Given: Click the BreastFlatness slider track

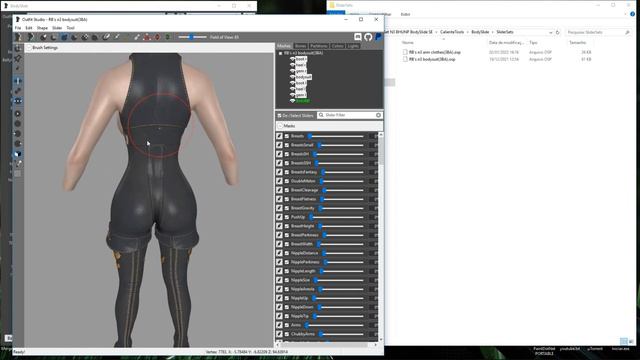Looking at the screenshot, I should point(342,199).
